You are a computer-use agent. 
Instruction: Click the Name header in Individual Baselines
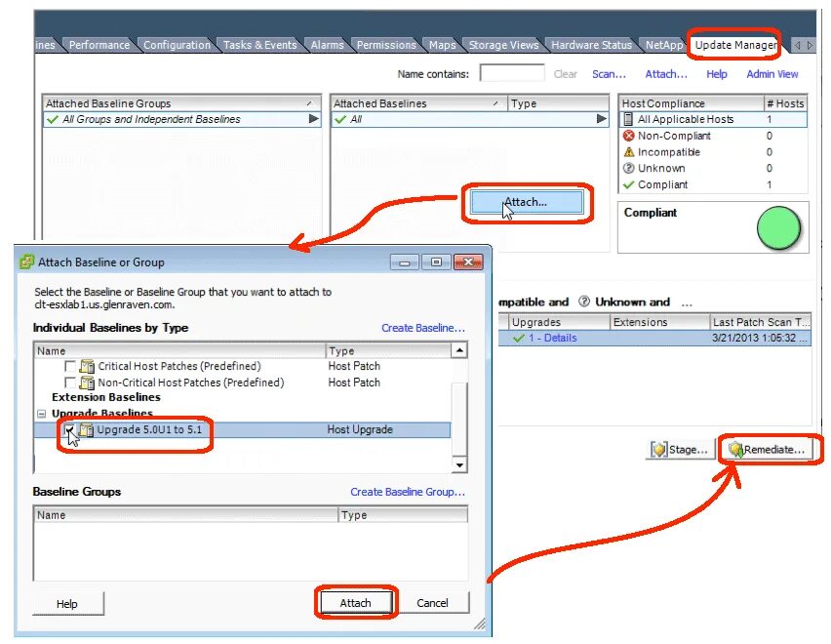click(180, 350)
